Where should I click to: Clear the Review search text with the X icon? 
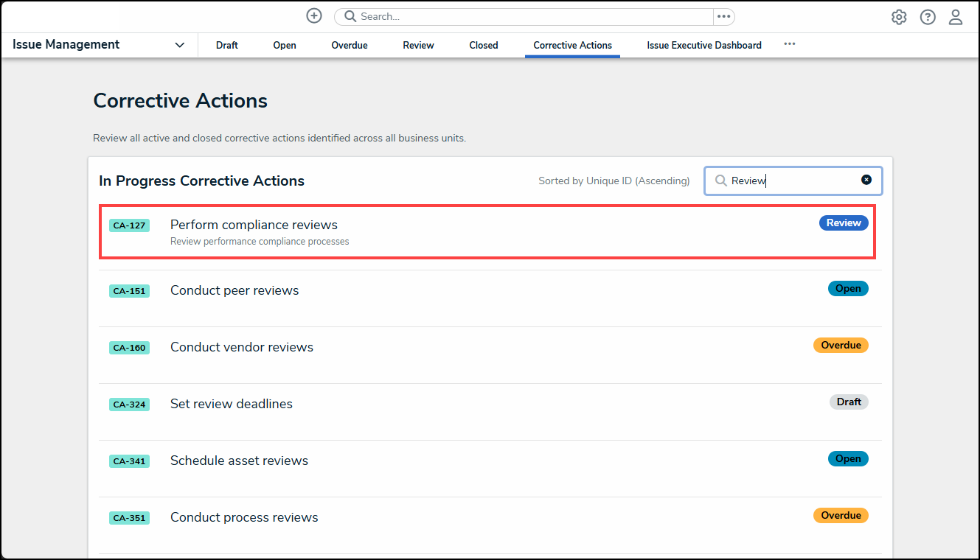point(866,179)
